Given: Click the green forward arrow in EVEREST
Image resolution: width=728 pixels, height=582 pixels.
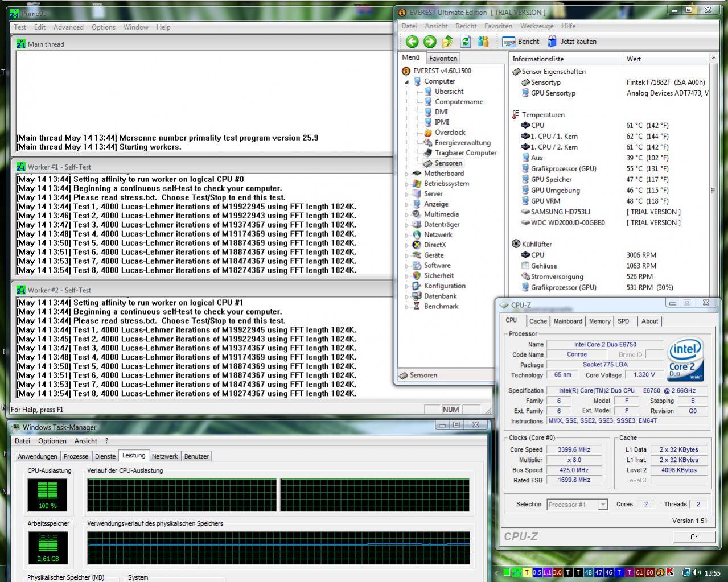Looking at the screenshot, I should 430,42.
